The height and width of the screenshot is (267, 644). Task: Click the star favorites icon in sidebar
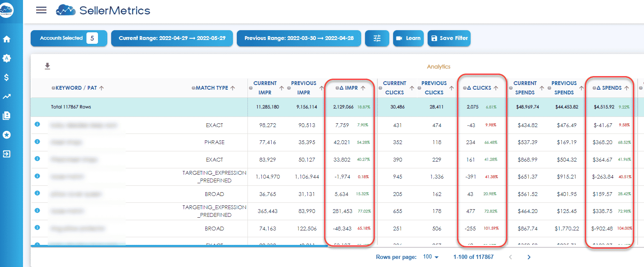click(6, 134)
